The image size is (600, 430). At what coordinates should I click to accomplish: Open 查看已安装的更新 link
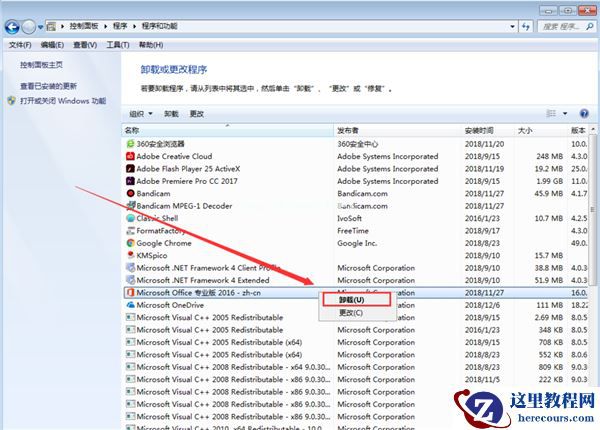(49, 86)
